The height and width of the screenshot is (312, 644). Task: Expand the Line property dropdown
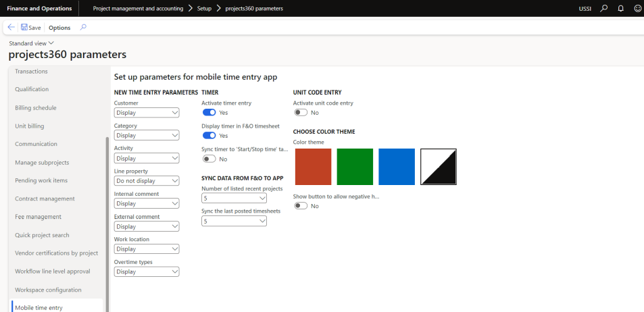click(147, 181)
